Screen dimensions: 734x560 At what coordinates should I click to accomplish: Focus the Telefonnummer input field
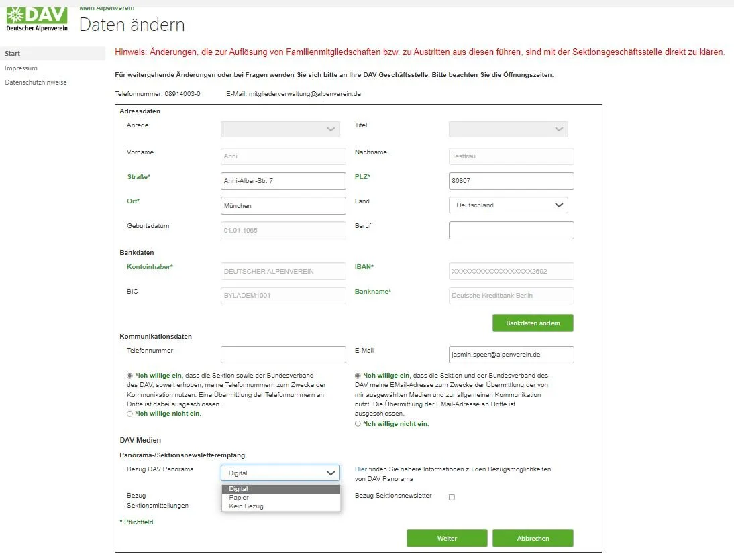[x=283, y=354]
